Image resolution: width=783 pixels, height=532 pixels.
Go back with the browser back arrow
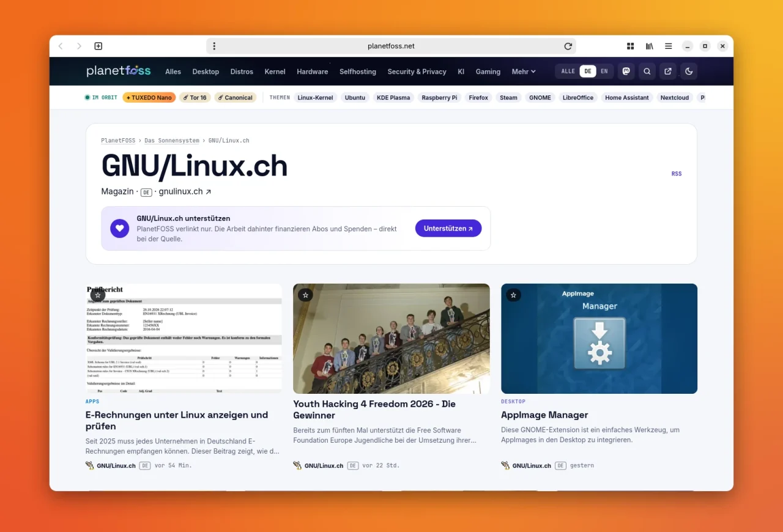(x=61, y=46)
